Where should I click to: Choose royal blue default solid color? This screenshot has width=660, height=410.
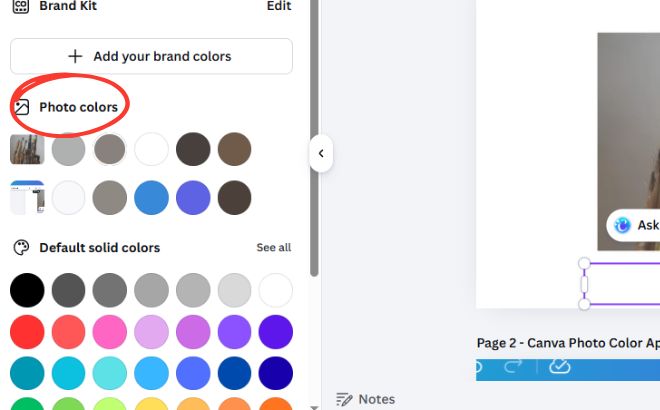(x=234, y=373)
